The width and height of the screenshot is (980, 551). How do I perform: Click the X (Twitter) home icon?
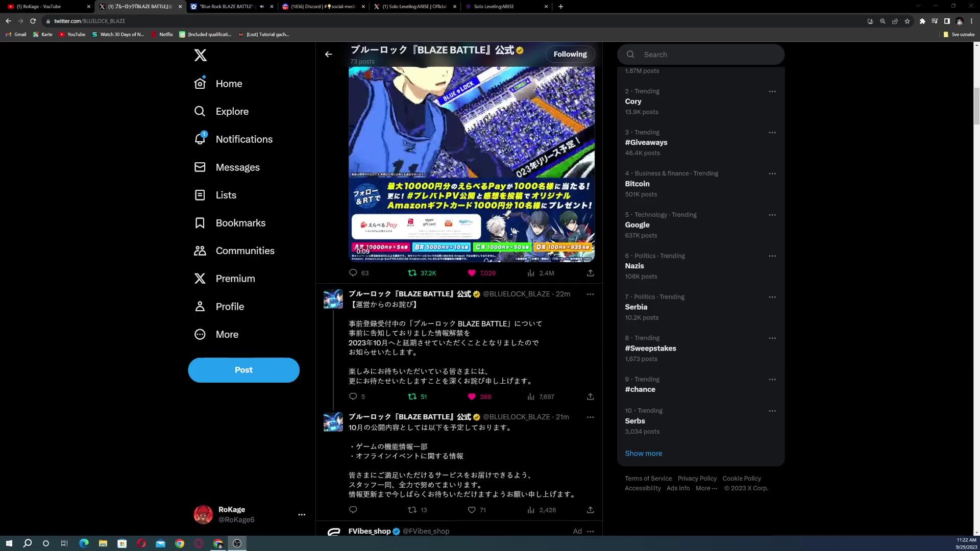(x=200, y=55)
